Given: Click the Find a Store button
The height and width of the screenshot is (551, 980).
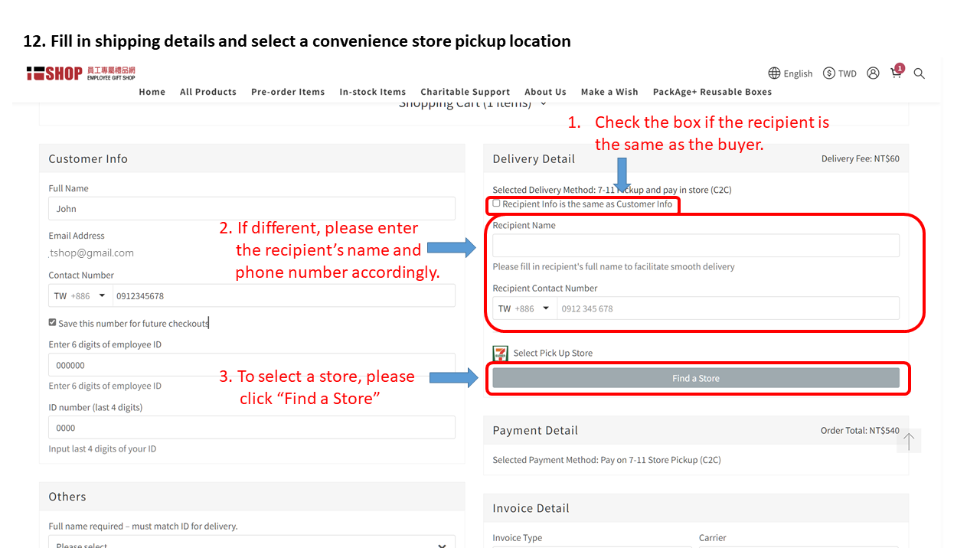Looking at the screenshot, I should [x=696, y=378].
